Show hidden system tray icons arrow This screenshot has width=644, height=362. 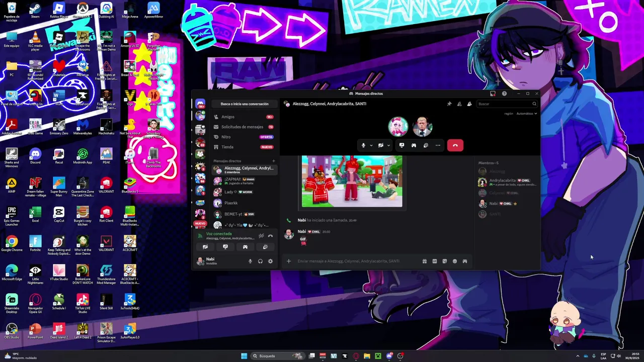pyautogui.click(x=578, y=356)
